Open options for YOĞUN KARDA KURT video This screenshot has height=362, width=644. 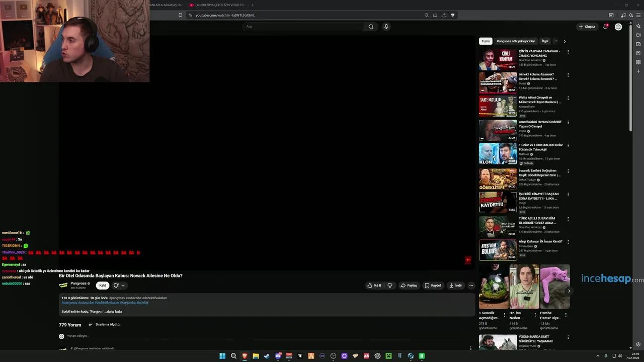(x=568, y=337)
